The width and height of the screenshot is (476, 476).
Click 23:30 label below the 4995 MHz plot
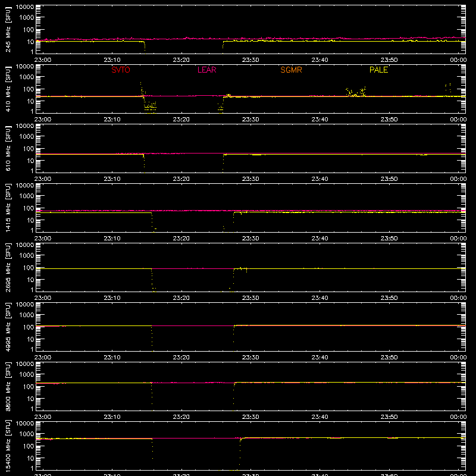(250, 358)
